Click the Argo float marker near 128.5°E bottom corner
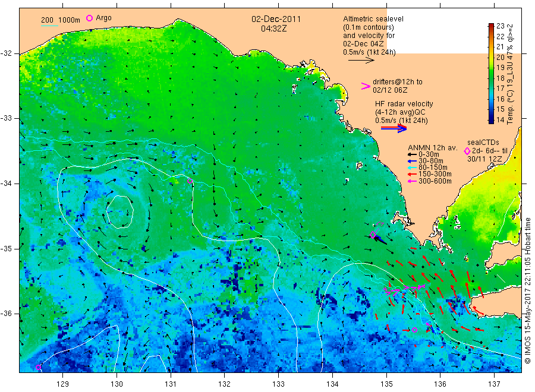 click(39, 367)
